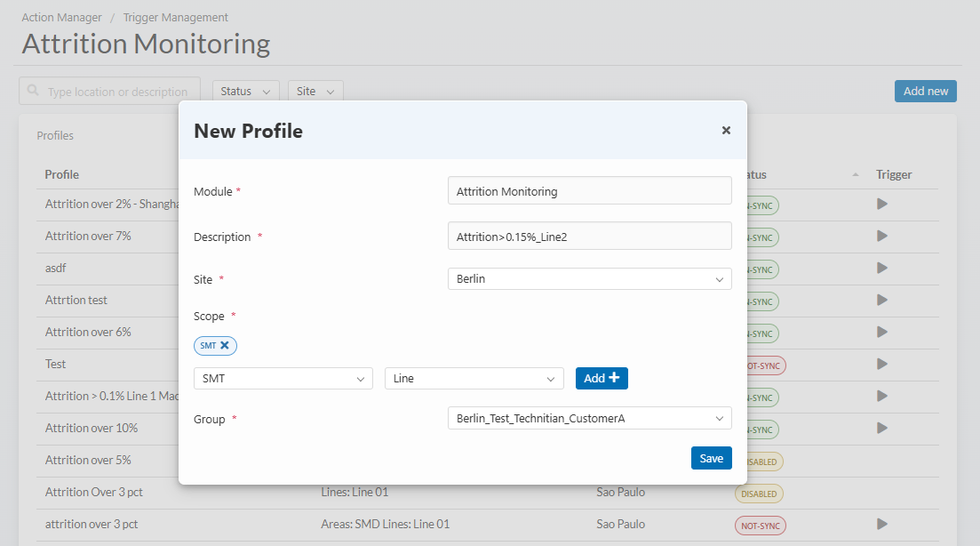Trigger the Attrition over 6% profile
Viewport: 980px width, 546px height.
pyautogui.click(x=882, y=332)
